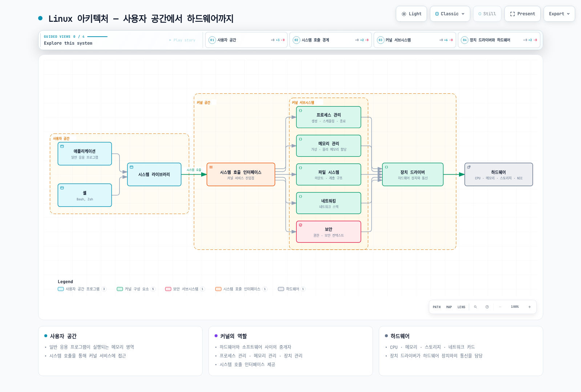The height and width of the screenshot is (392, 581).
Task: Click the 커널 서브시스템 group label
Action: click(x=303, y=103)
